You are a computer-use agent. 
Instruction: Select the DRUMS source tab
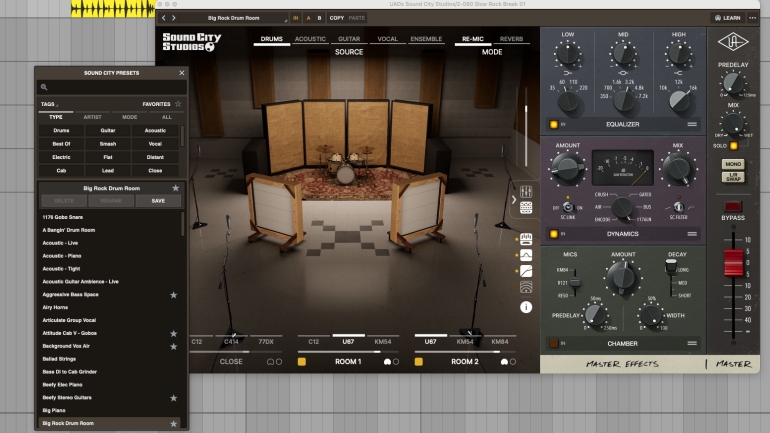pos(272,39)
